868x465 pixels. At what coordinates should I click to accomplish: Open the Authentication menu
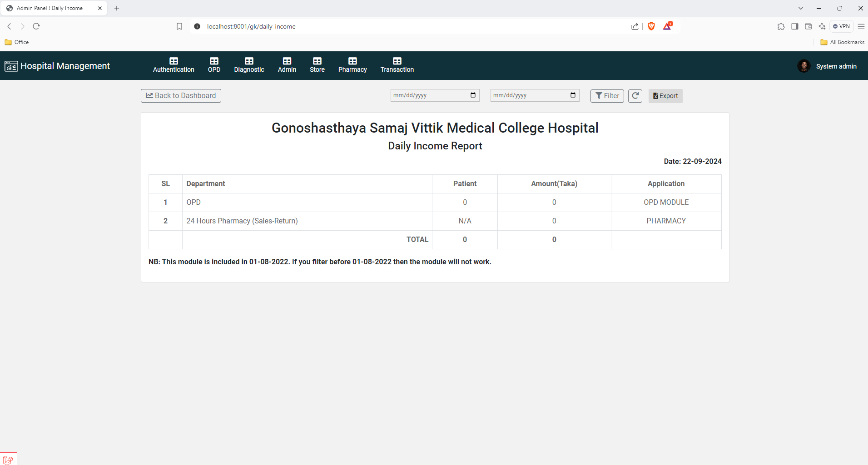click(x=174, y=65)
